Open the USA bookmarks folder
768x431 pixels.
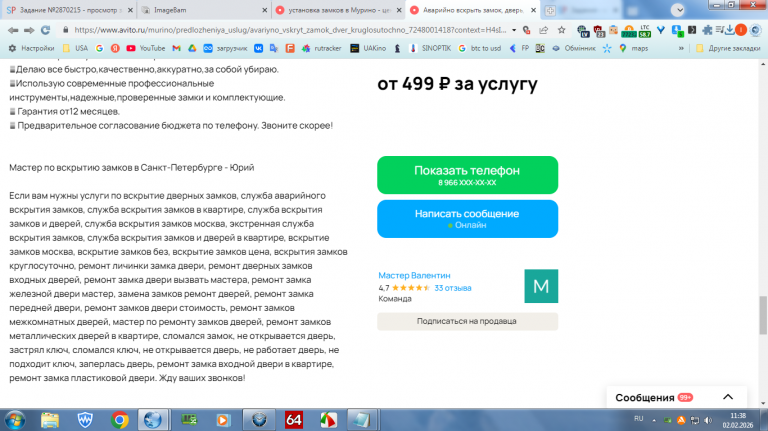(x=75, y=48)
